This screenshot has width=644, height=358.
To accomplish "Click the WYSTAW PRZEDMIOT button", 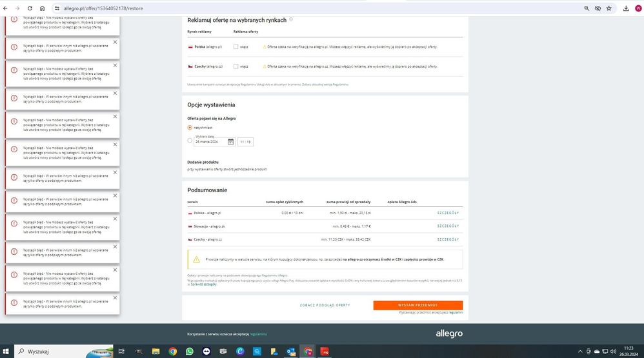I will point(418,305).
